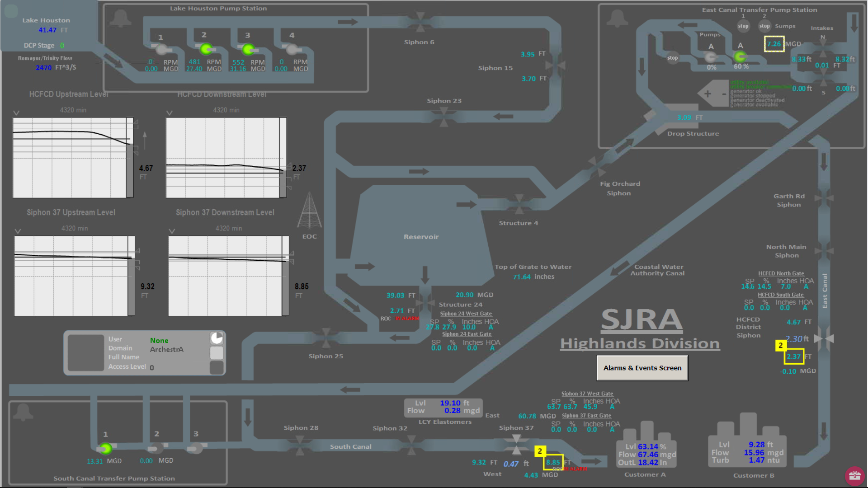Click Siphon 37 Downstream level bar gauge

coord(285,276)
